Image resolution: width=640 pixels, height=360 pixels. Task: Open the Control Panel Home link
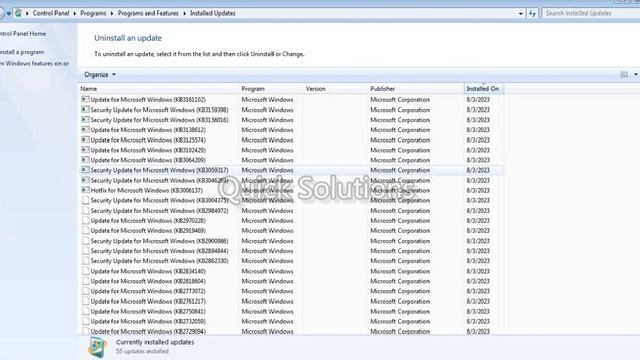point(23,34)
